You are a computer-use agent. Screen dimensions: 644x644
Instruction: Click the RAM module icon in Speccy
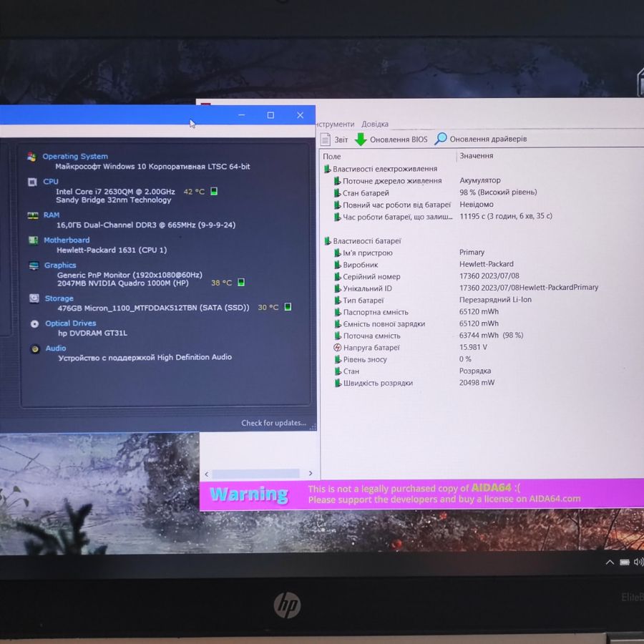[32, 215]
